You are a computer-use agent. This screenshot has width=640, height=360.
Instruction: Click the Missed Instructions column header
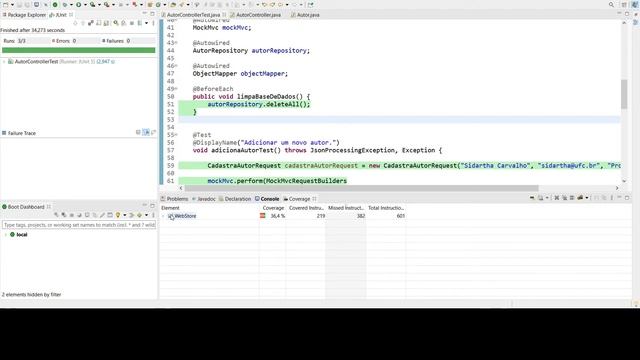pyautogui.click(x=346, y=208)
